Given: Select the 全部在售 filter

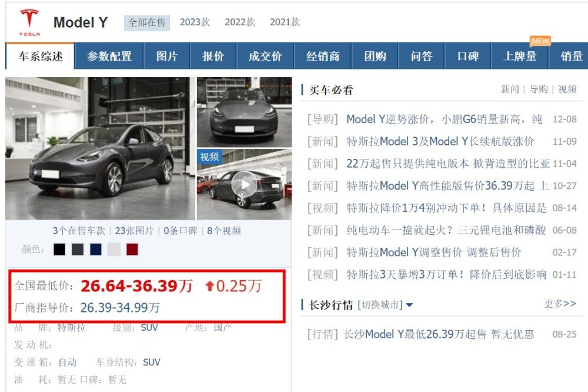Looking at the screenshot, I should click(x=147, y=23).
